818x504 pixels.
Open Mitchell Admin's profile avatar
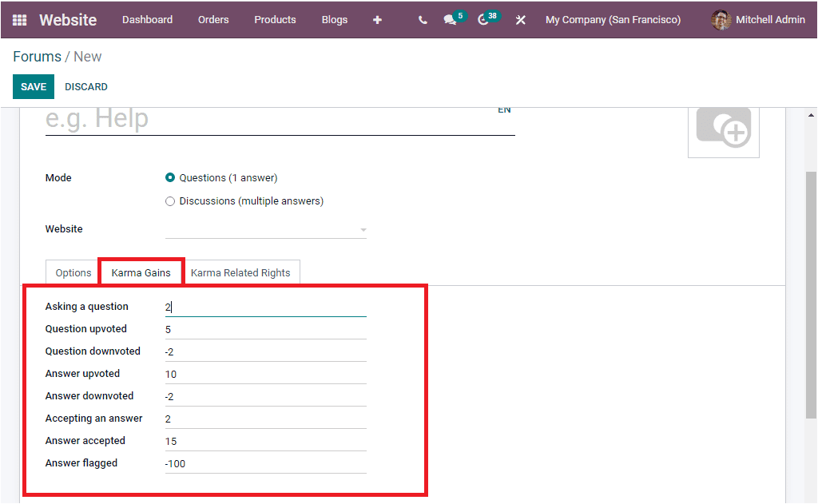pos(721,19)
